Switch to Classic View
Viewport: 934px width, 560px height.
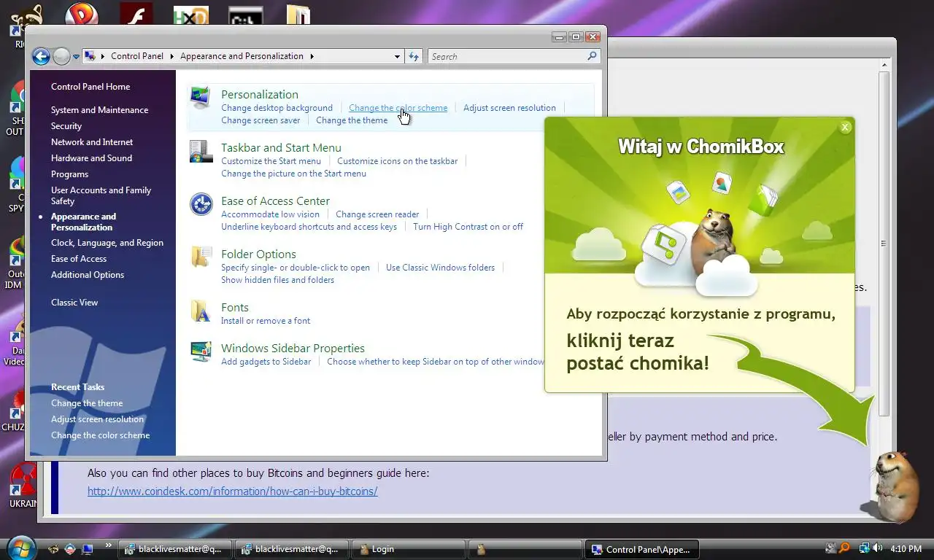click(x=74, y=303)
